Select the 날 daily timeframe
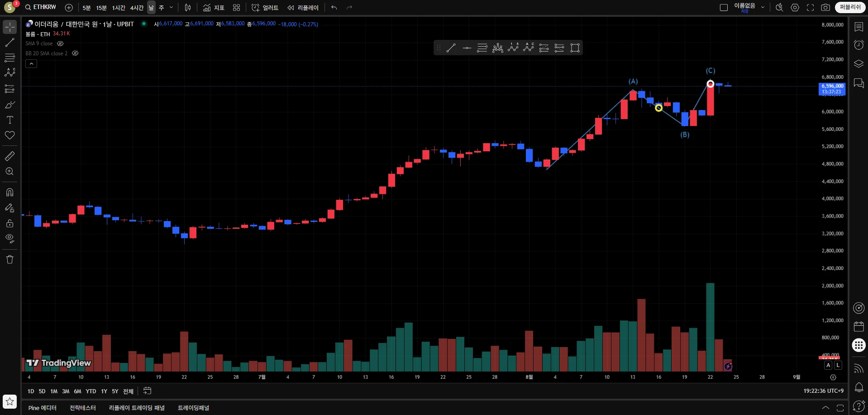 151,8
